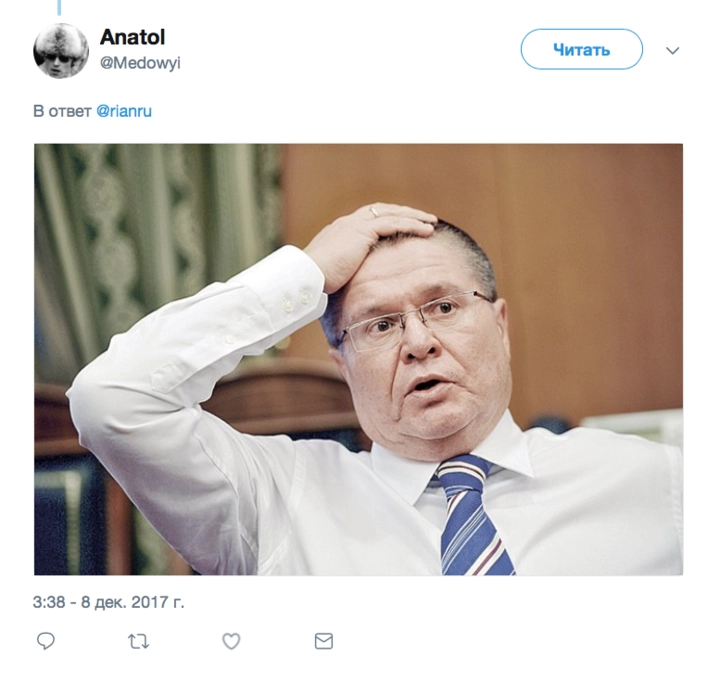Send tweet via direct message envelope icon
The height and width of the screenshot is (681, 720).
click(324, 641)
